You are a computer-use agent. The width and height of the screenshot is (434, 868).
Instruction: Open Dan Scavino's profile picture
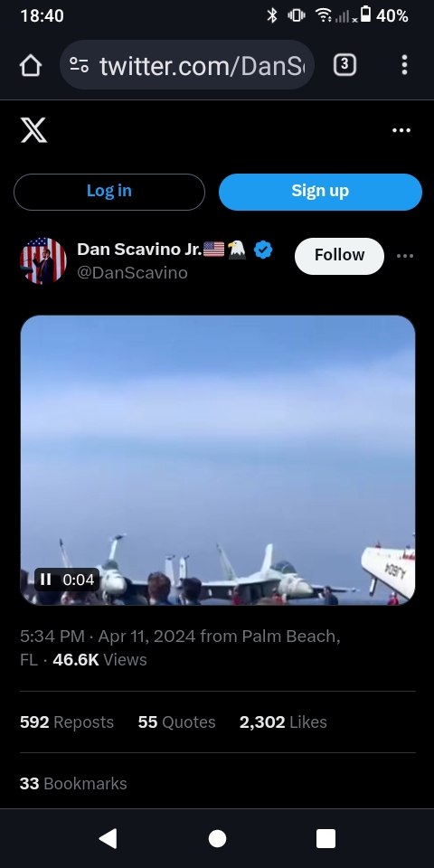43,260
